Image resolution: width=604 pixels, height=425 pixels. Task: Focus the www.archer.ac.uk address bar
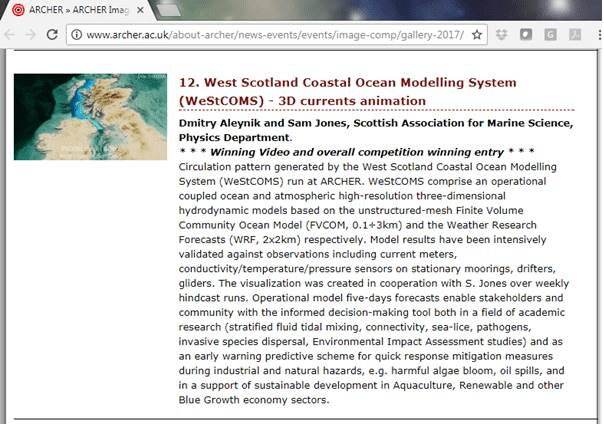[270, 35]
